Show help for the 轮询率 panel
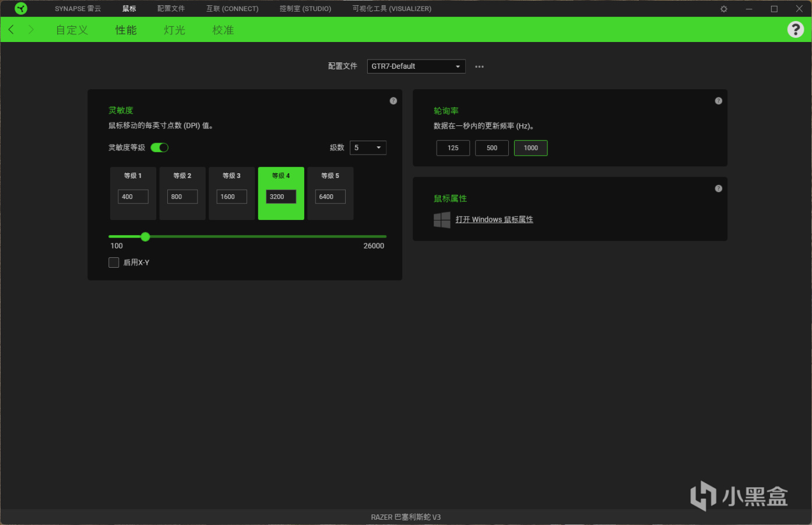This screenshot has width=812, height=525. [x=719, y=101]
